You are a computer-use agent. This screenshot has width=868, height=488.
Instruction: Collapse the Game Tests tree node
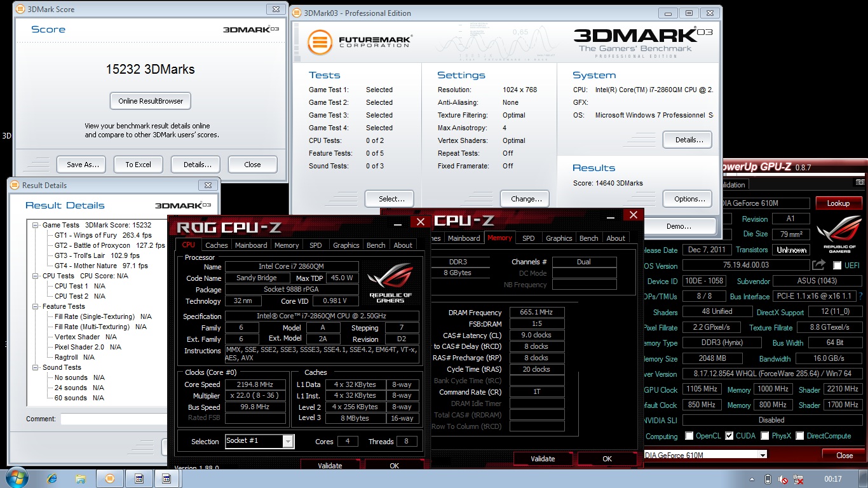click(x=36, y=225)
